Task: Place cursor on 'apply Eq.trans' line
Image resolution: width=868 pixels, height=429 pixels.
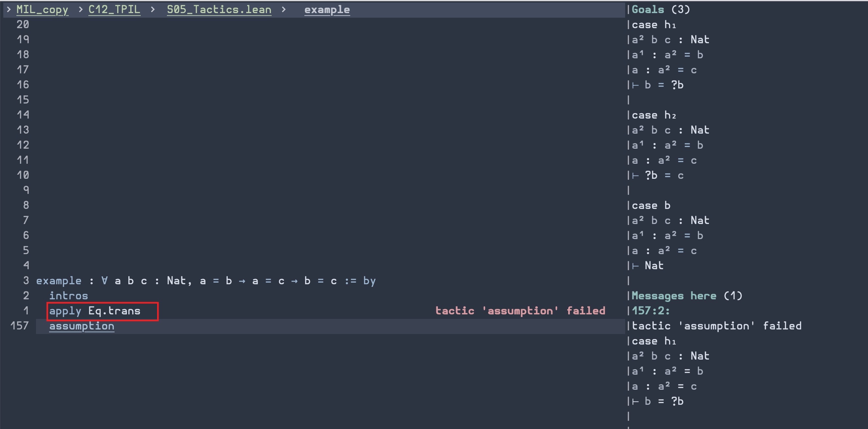Action: [95, 311]
